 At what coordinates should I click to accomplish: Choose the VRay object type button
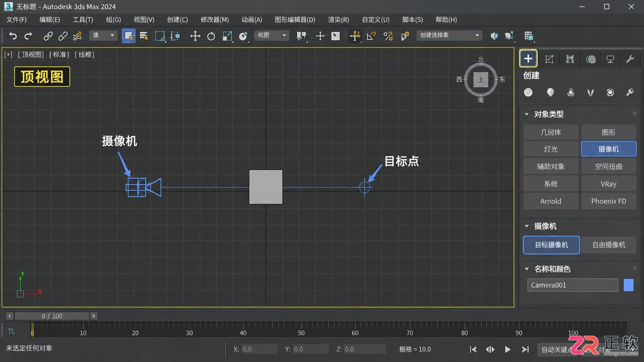coord(609,184)
